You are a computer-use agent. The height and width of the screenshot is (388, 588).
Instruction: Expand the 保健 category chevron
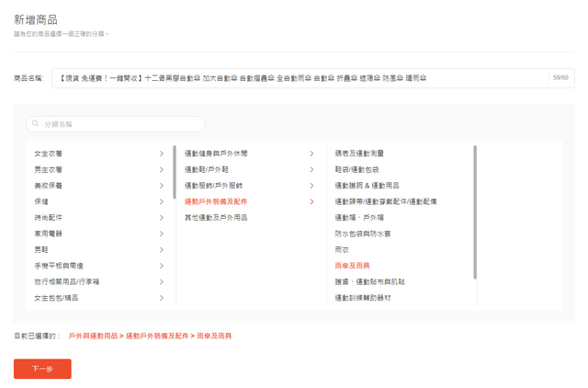point(162,201)
